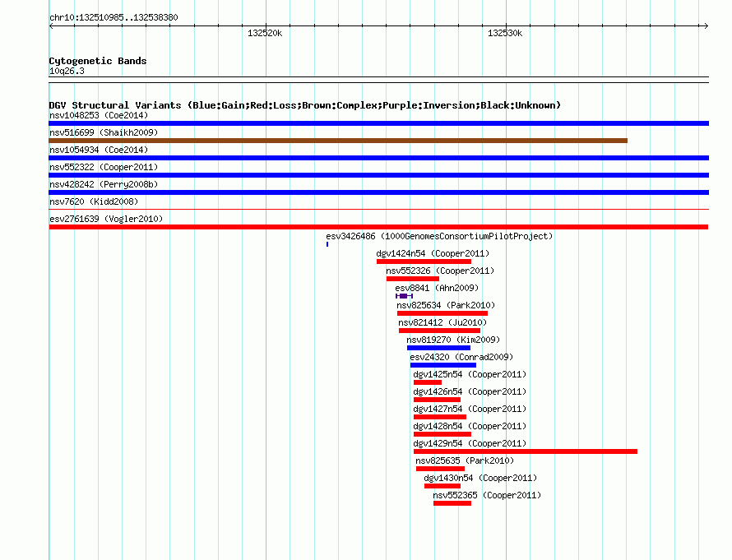
Task: Click the dgv1426n54 red bar
Action: tap(437, 400)
